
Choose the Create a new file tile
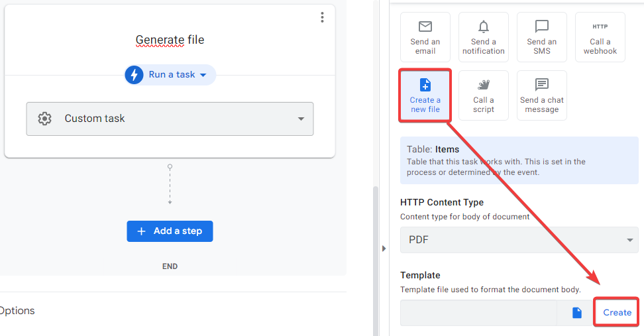coord(425,95)
